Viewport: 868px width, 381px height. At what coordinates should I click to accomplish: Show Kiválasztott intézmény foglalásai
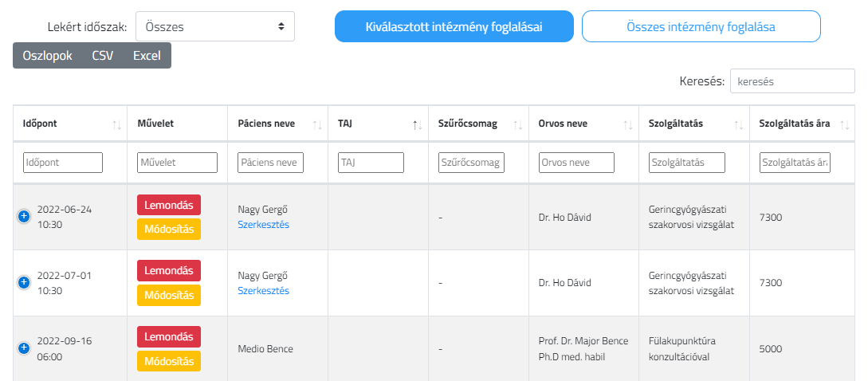coord(454,26)
